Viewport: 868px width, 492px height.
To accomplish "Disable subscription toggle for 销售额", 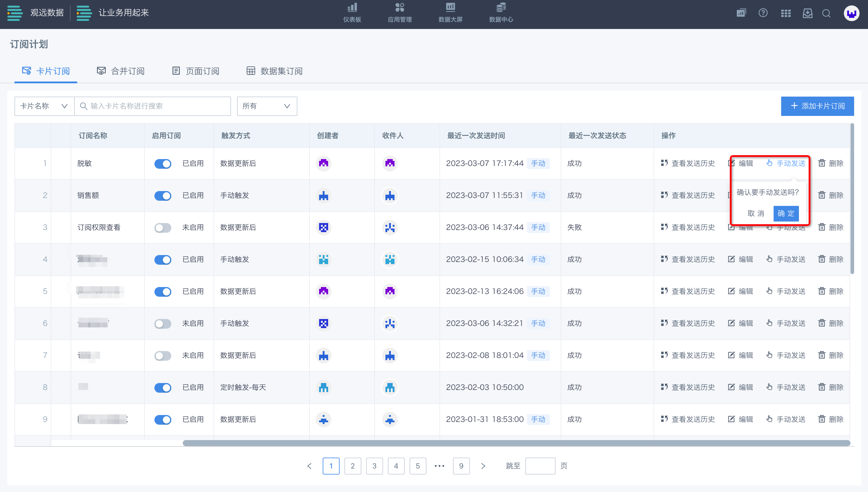I will pos(163,196).
